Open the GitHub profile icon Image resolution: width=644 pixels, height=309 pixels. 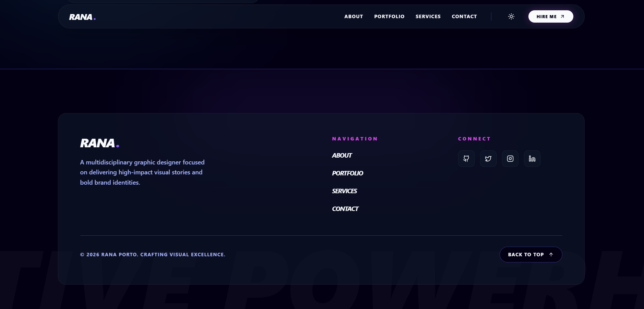tap(466, 159)
